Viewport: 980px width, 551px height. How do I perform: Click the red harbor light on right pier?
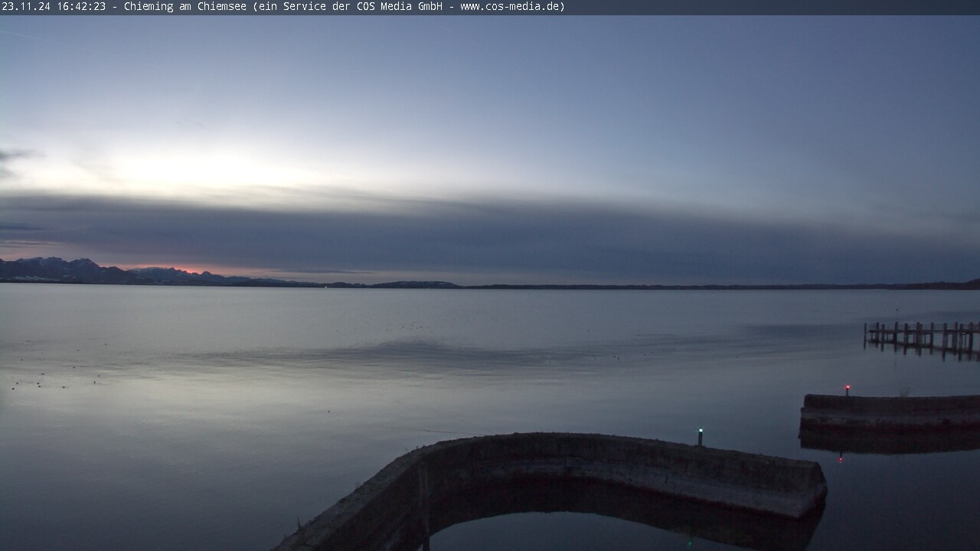click(x=847, y=388)
